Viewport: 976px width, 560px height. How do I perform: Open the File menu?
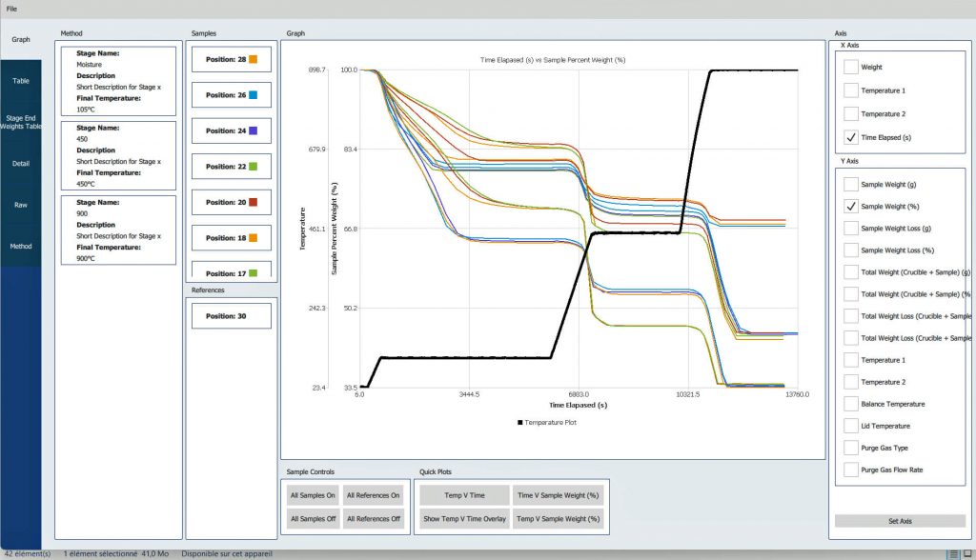[11, 9]
